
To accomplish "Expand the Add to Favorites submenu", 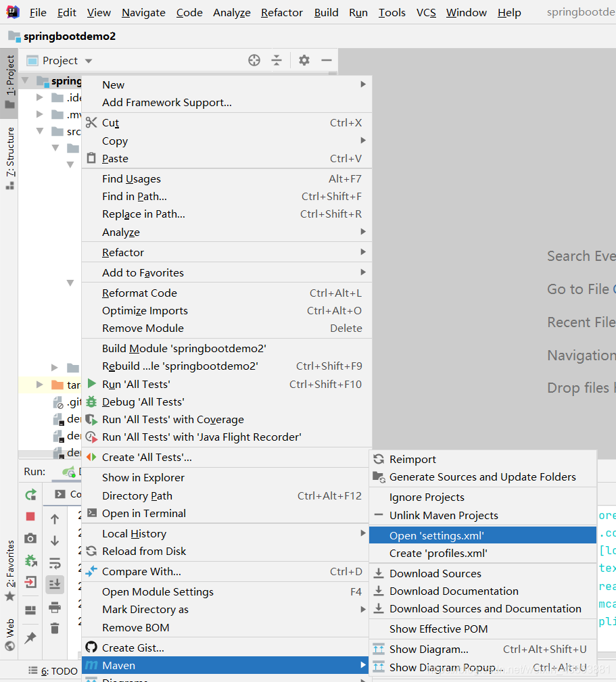I will pos(227,272).
